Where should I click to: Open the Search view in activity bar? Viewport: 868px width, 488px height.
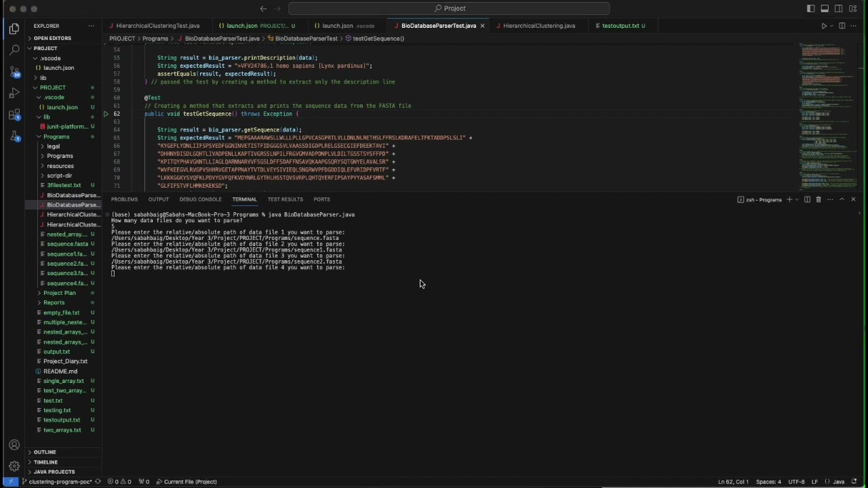(14, 49)
